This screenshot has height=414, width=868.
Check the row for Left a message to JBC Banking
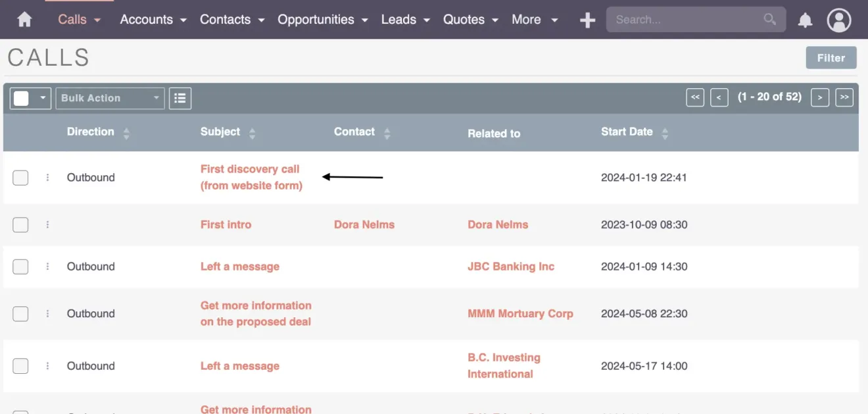[20, 267]
